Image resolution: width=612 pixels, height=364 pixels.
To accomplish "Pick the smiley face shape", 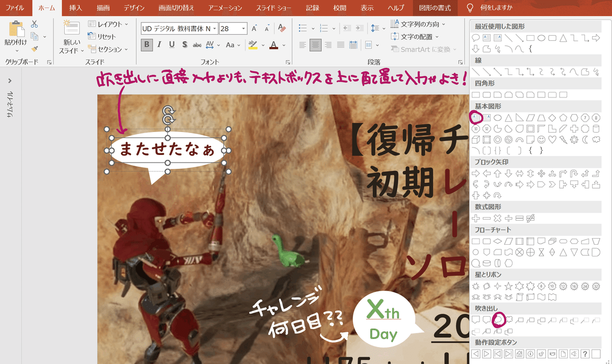I will [x=542, y=139].
